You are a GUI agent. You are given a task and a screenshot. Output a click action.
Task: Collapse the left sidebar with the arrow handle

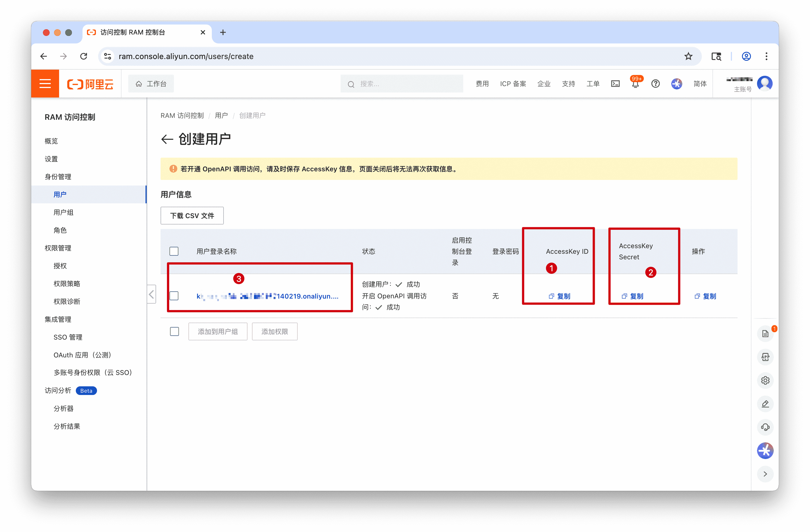(x=151, y=294)
